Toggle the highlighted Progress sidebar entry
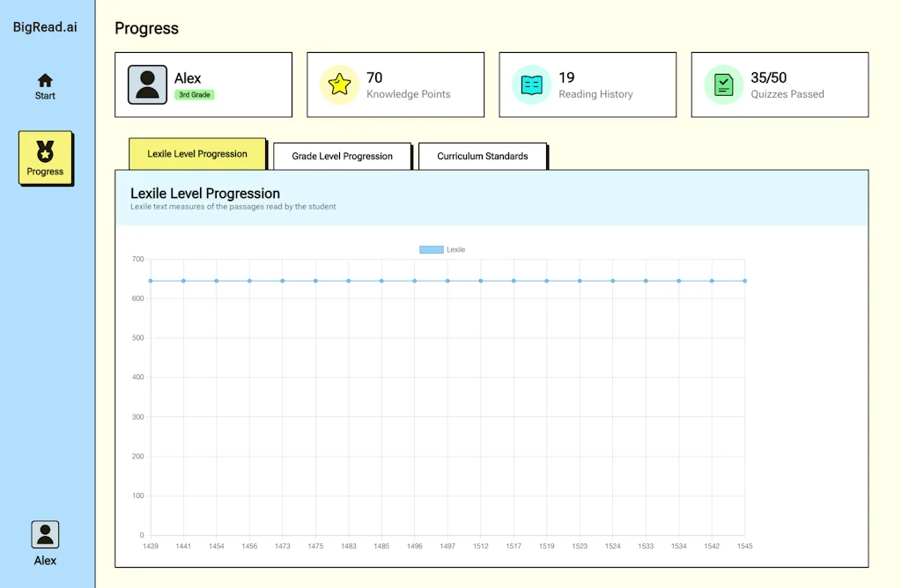The height and width of the screenshot is (588, 902). [44, 158]
